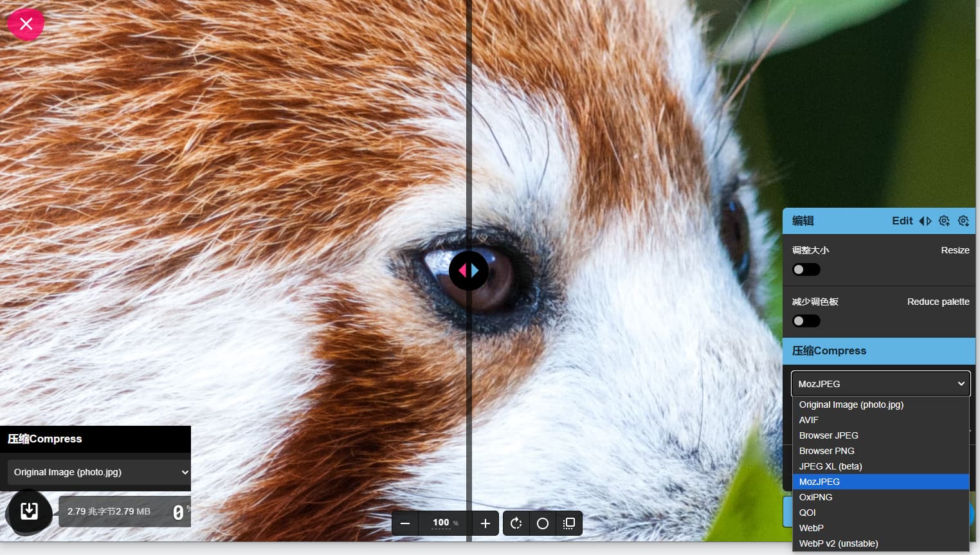This screenshot has height=555, width=980.
Task: Select OxiPNG from the format list
Action: (x=816, y=497)
